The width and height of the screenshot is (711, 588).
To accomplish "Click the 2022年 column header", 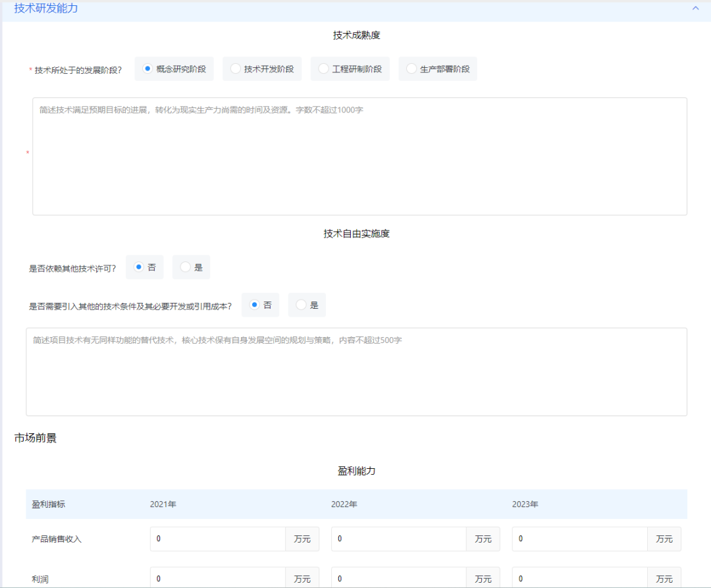I will point(344,504).
